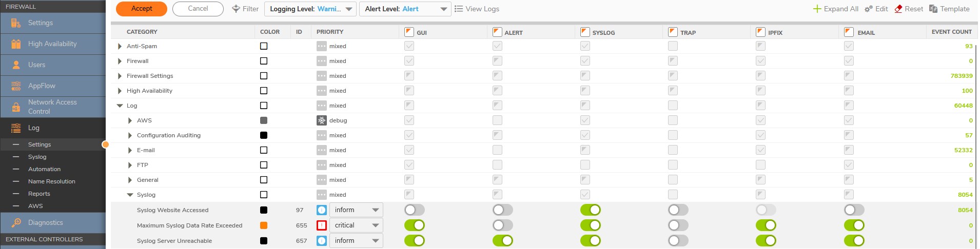This screenshot has height=249, width=980.
Task: Click the Cancel button
Action: coord(198,9)
